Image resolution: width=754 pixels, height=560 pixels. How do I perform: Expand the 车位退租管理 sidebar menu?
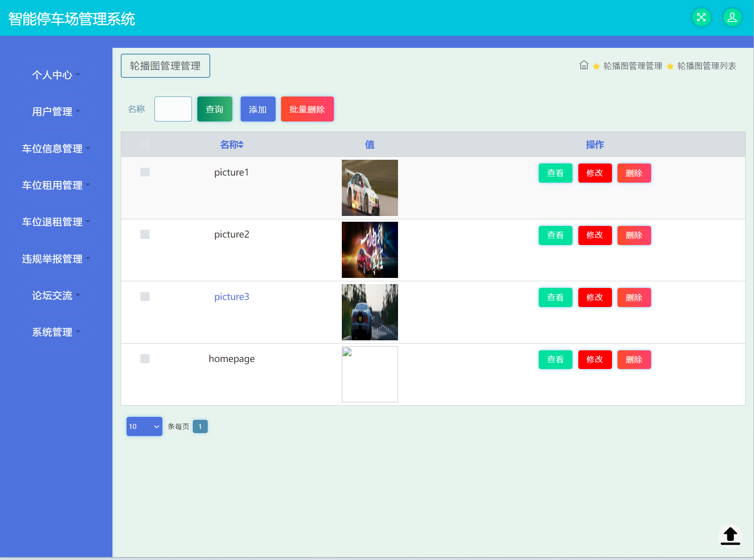(x=56, y=222)
